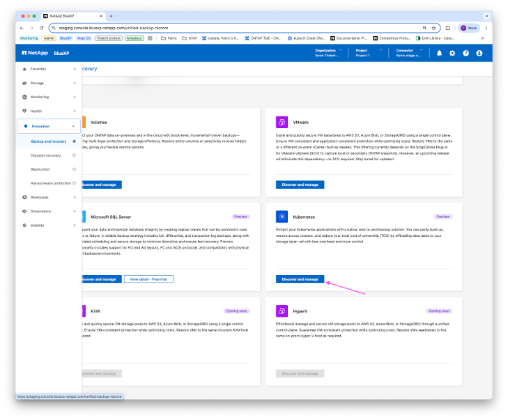Click the Protection shield icon in sidebar
The width and height of the screenshot is (508, 420).
tap(26, 126)
